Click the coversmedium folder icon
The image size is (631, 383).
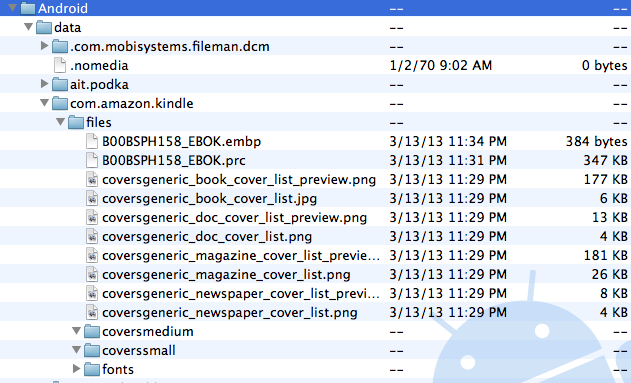(92, 332)
